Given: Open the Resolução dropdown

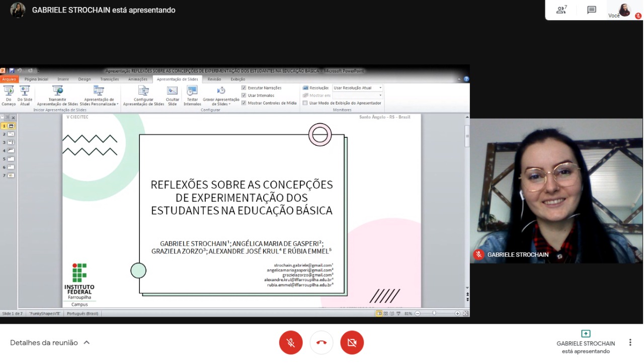Looking at the screenshot, I should click(x=357, y=88).
